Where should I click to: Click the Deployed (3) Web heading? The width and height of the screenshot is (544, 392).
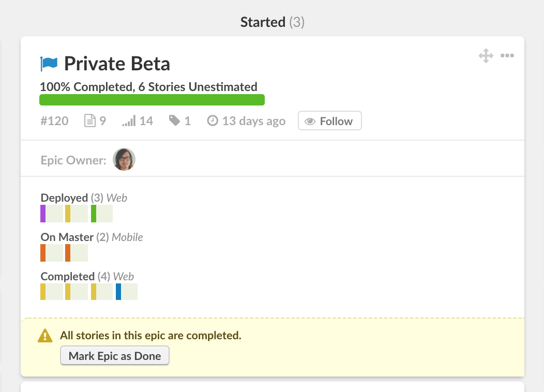[x=84, y=198]
